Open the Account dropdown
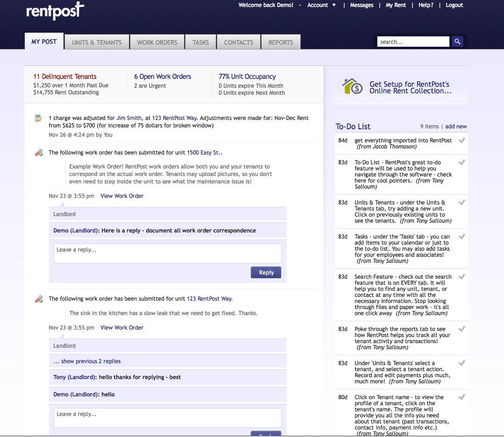This screenshot has height=437, width=504. tap(321, 5)
